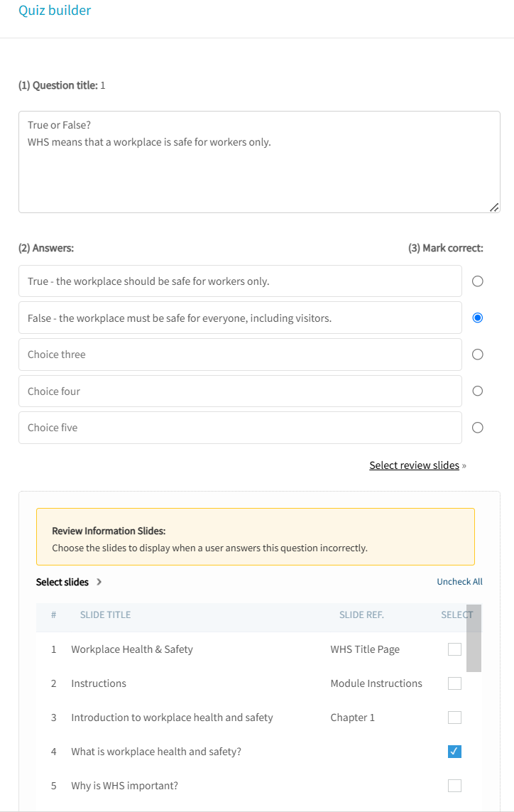This screenshot has width=514, height=812.
Task: Mark Choice three as correct
Action: 478,354
